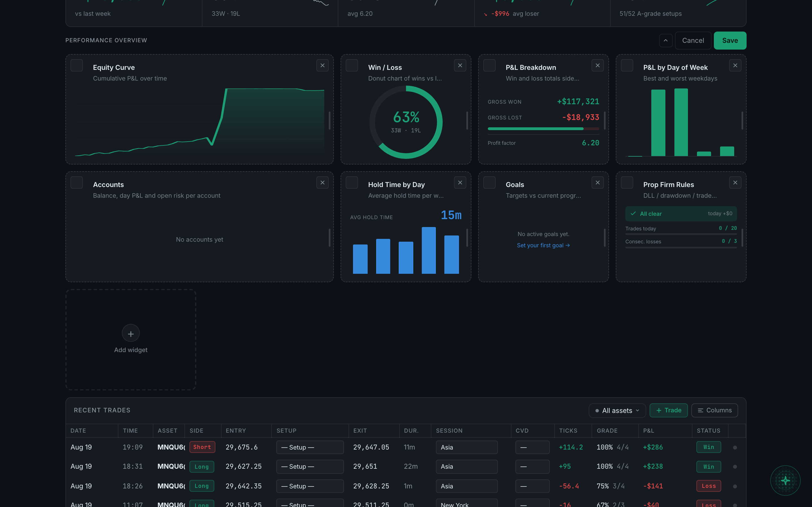Remove the Equity Curve widget
Viewport: 812px width, 507px height.
[x=322, y=65]
